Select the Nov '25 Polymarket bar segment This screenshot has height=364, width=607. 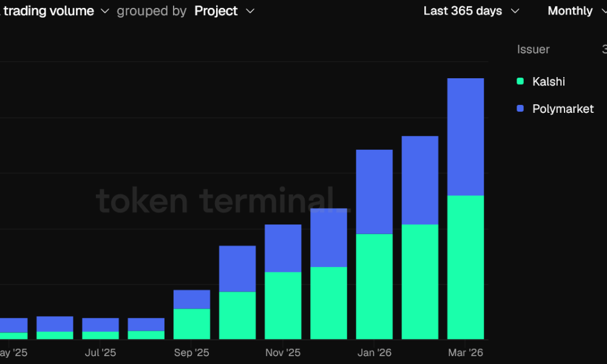pos(283,248)
